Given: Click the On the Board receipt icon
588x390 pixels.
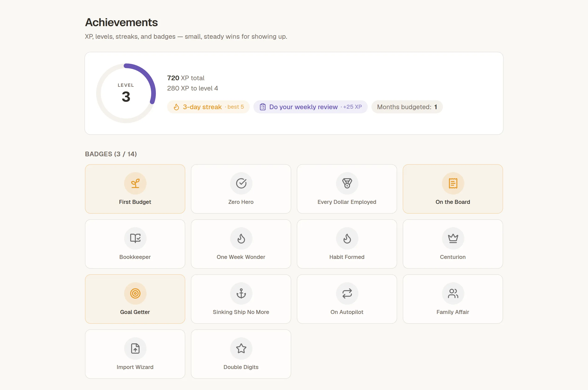Looking at the screenshot, I should [x=453, y=183].
